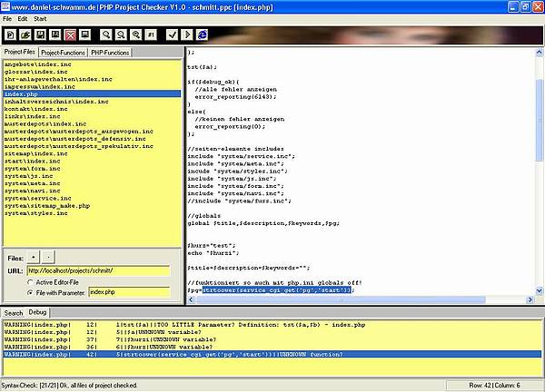Screen dimensions: 545x392
Task: Remove a file with the minus button
Action: [48, 258]
